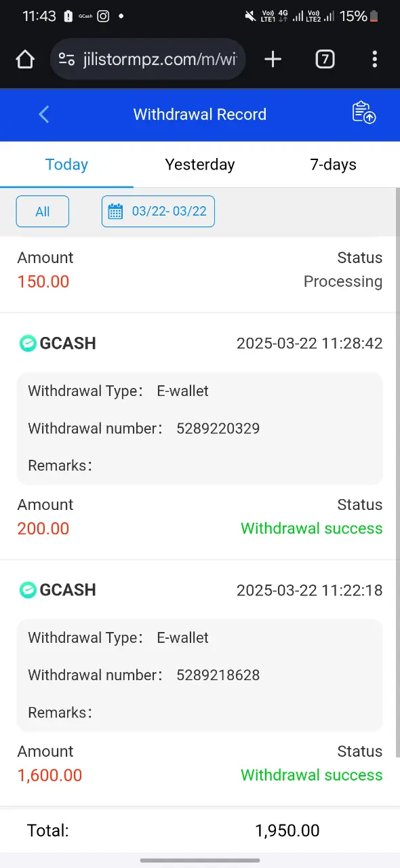
Task: Open browser three-dot overflow menu
Action: [x=374, y=60]
